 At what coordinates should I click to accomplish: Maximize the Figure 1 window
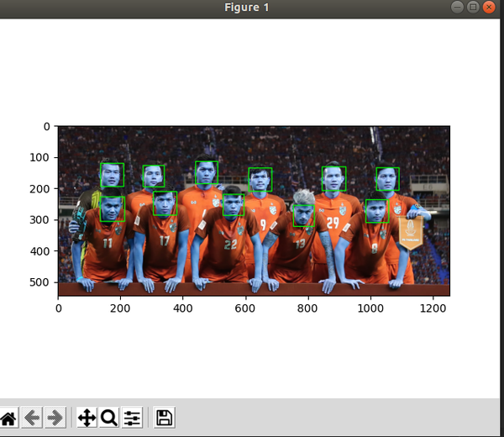click(473, 7)
